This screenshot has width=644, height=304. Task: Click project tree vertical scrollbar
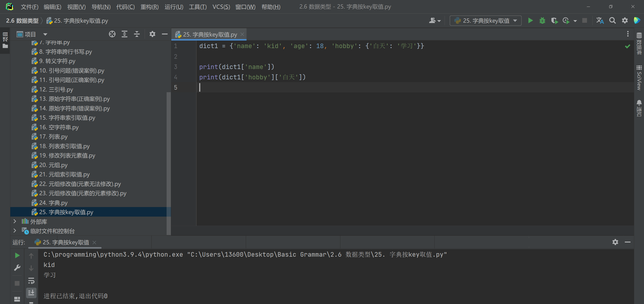[x=169, y=164]
